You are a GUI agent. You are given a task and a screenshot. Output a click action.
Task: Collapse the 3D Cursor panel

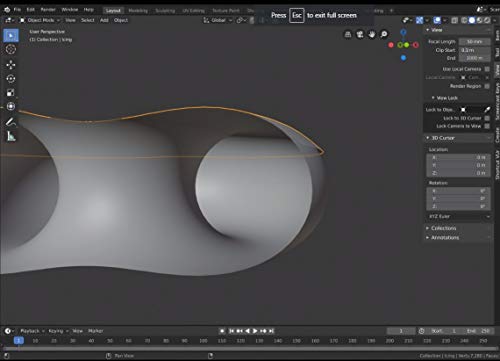428,138
